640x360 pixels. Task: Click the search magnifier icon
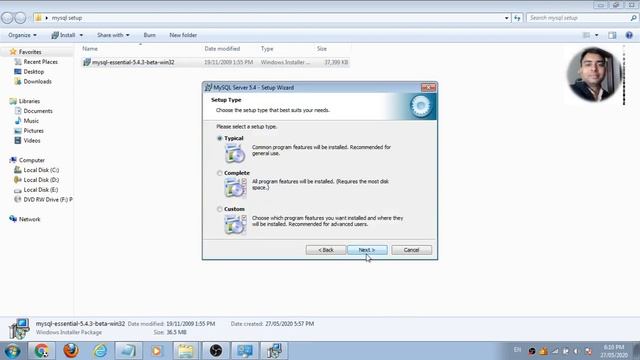pyautogui.click(x=633, y=18)
